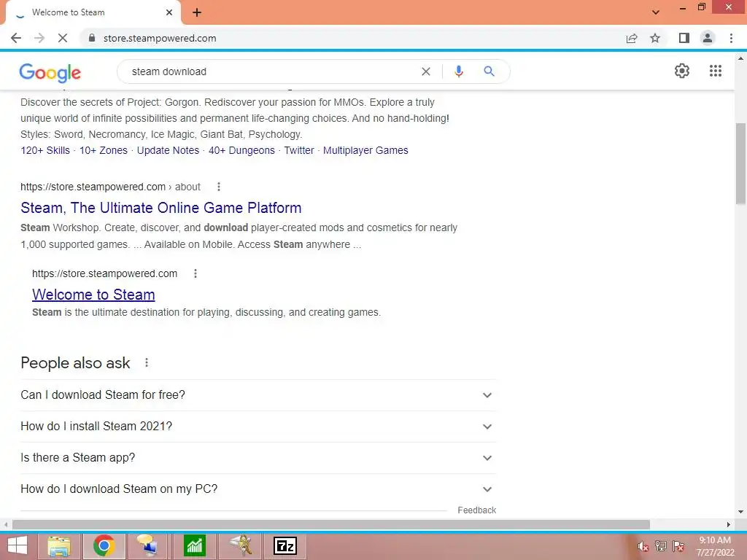Click the padlock site info icon
This screenshot has height=560, width=747.
point(92,38)
